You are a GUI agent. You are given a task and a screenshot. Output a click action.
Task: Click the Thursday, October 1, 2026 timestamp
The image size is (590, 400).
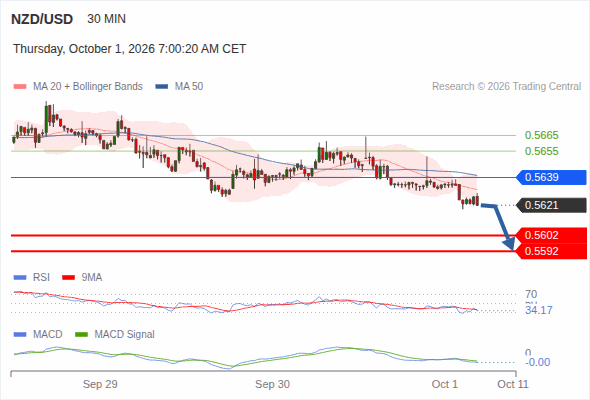pyautogui.click(x=129, y=49)
